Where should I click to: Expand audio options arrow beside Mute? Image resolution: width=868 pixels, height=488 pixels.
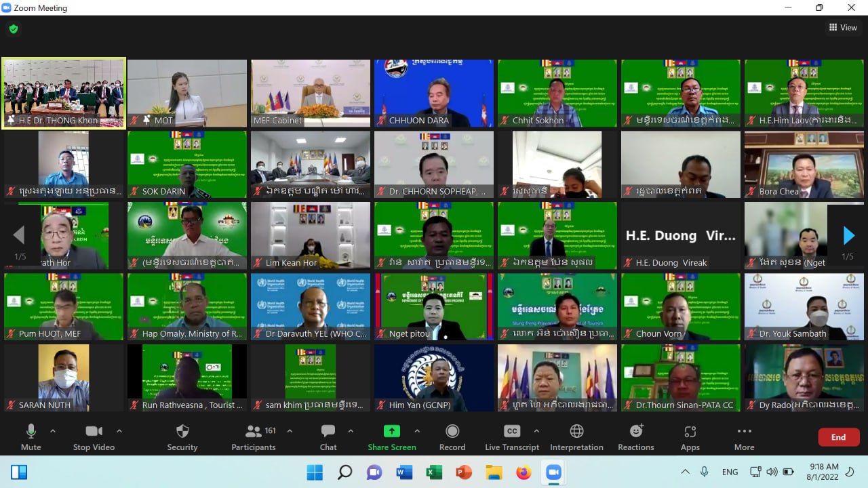[53, 431]
